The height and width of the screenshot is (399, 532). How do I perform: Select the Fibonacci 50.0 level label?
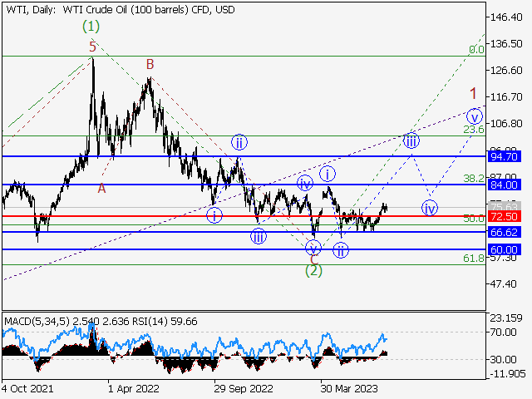(474, 219)
